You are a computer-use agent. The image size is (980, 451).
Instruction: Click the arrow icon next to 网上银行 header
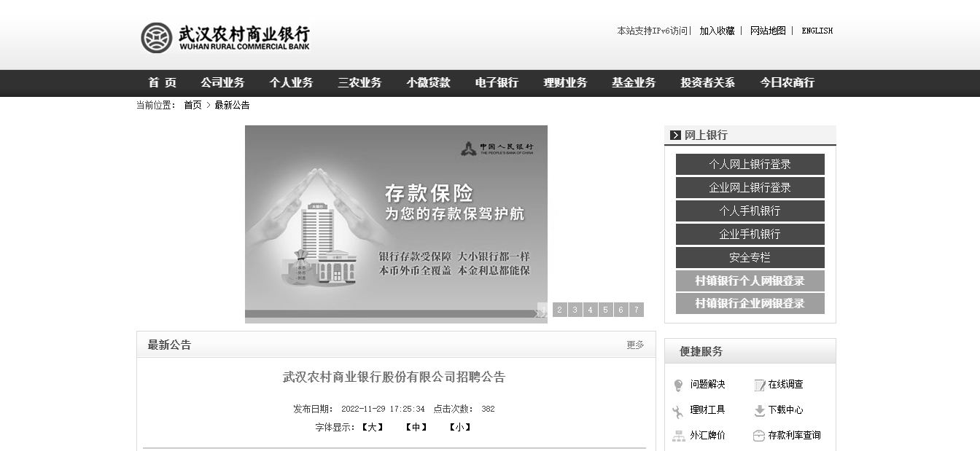coord(675,135)
